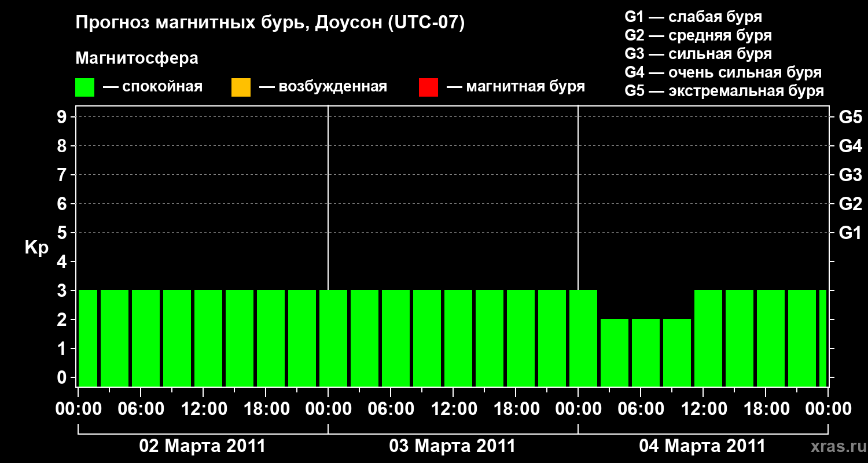Click the right-axis 'G5' storm level label
The height and width of the screenshot is (463, 868).
pos(850,117)
